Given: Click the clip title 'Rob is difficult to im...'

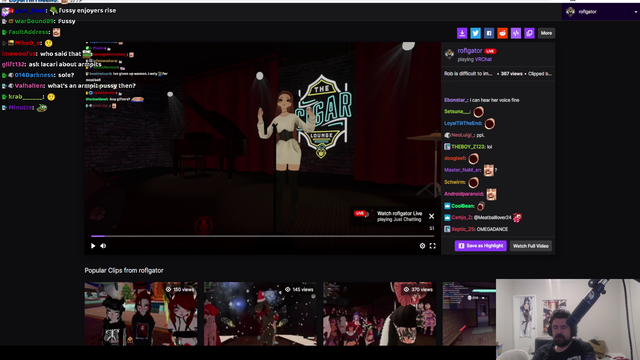Looking at the screenshot, I should point(468,74).
